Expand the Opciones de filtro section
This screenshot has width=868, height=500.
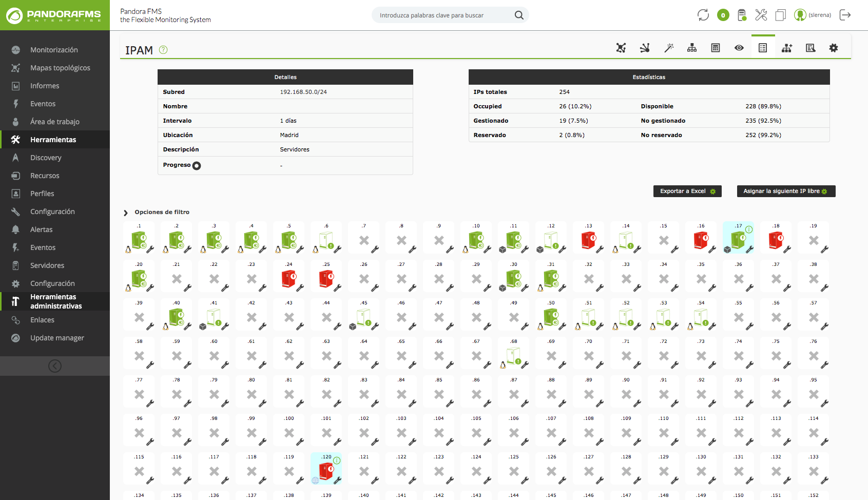tap(126, 213)
